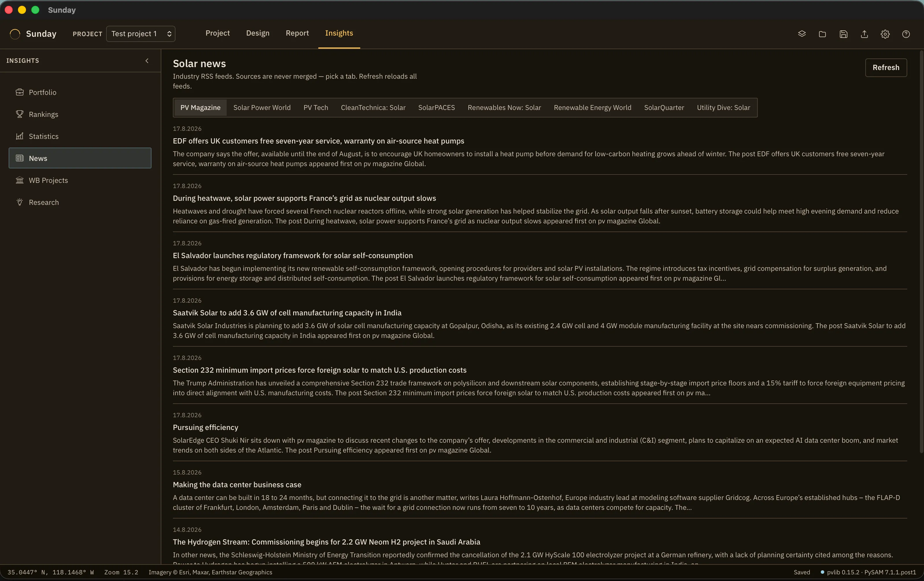
Task: Switch to SolarPACES feed tab
Action: [x=436, y=108]
